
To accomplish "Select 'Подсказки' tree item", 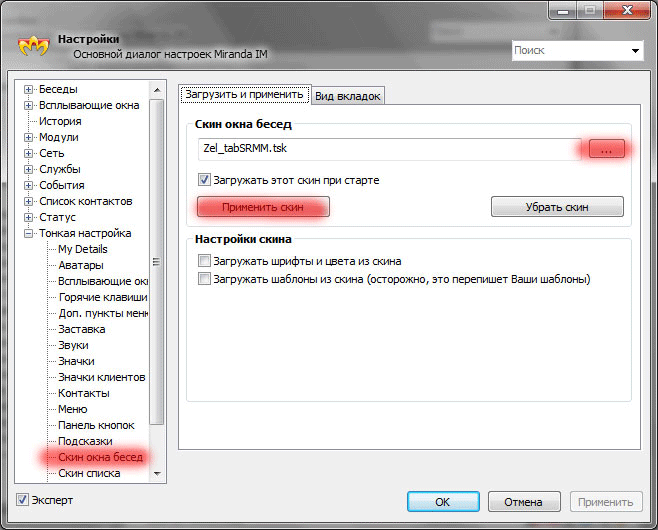I will (x=85, y=441).
